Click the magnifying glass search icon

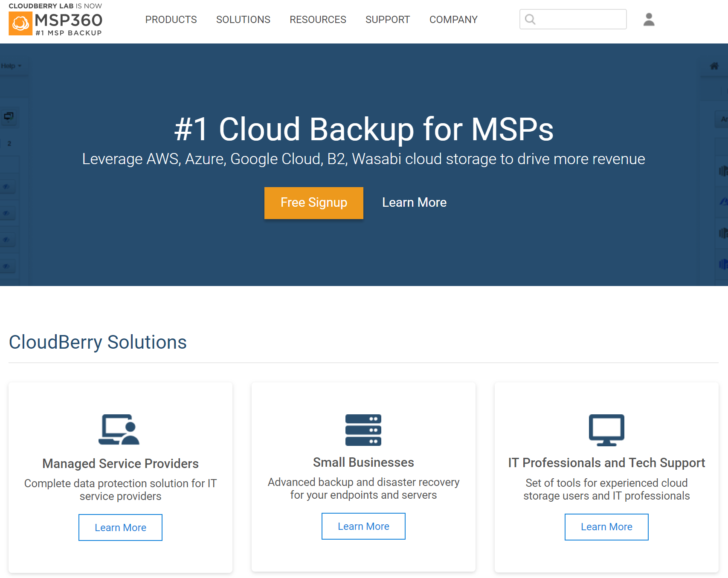coord(530,20)
